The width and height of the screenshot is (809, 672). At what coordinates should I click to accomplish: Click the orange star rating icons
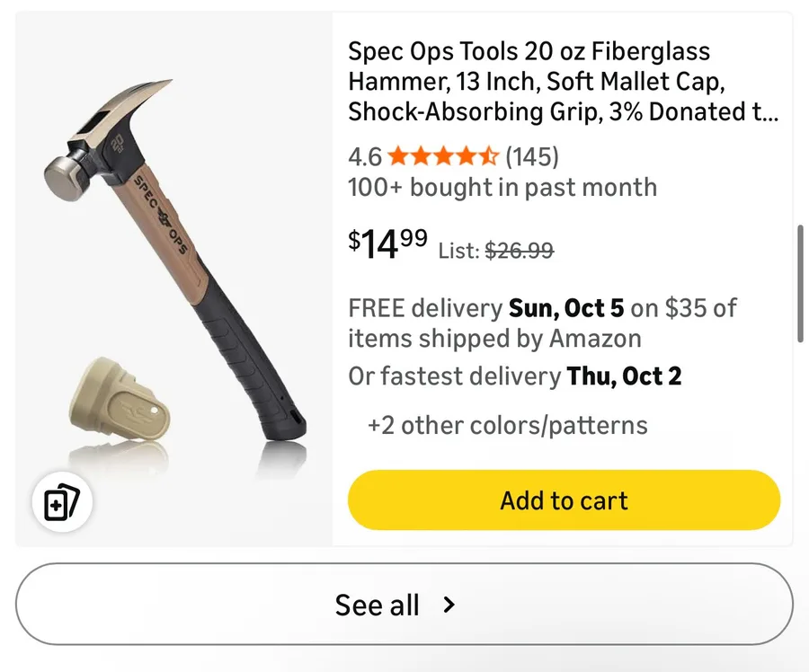coord(442,157)
